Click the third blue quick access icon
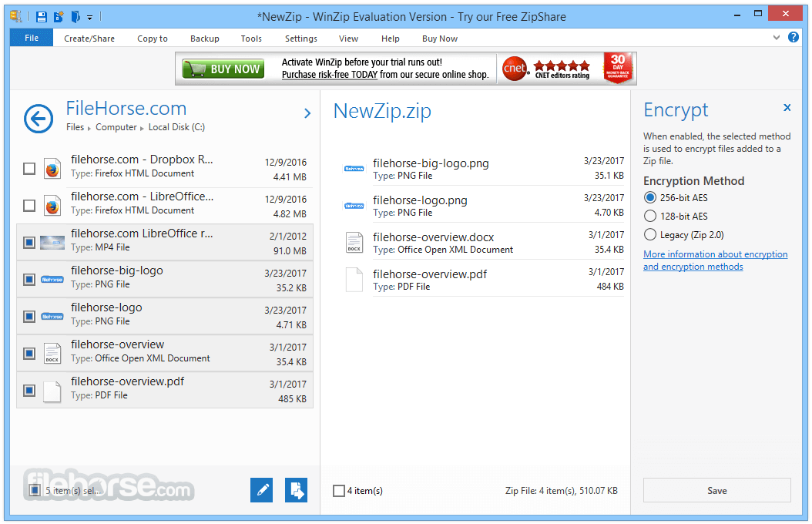Image resolution: width=812 pixels, height=524 pixels. pyautogui.click(x=75, y=17)
